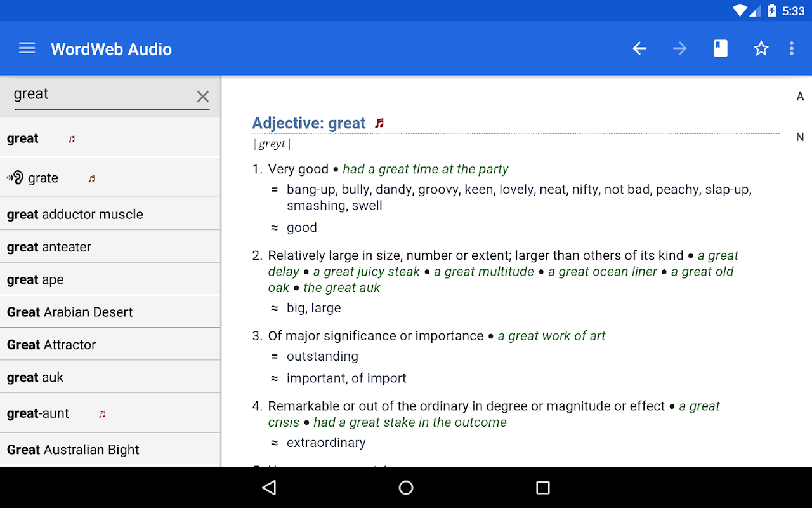Follow the synonym link 'nifty'

(x=584, y=189)
